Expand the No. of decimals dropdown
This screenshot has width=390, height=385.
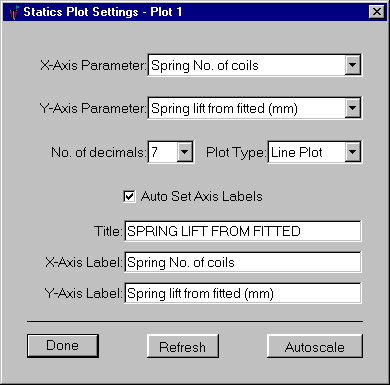click(x=185, y=152)
